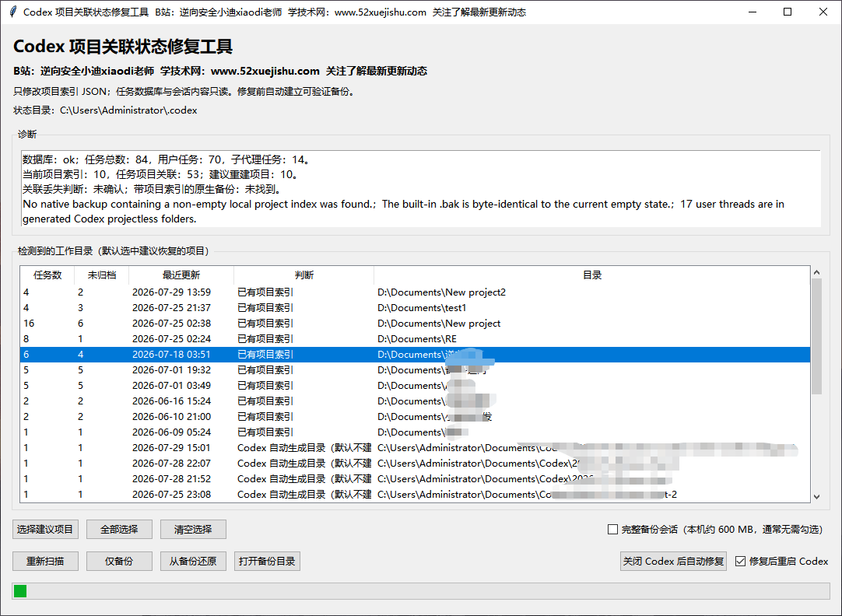
Task: Sort by 任务数 column header
Action: 47,275
